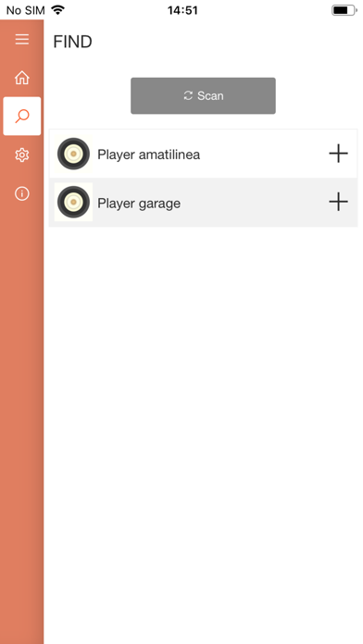Tap the battery indicator in status bar
Image resolution: width=363 pixels, height=644 pixels.
pos(344,10)
